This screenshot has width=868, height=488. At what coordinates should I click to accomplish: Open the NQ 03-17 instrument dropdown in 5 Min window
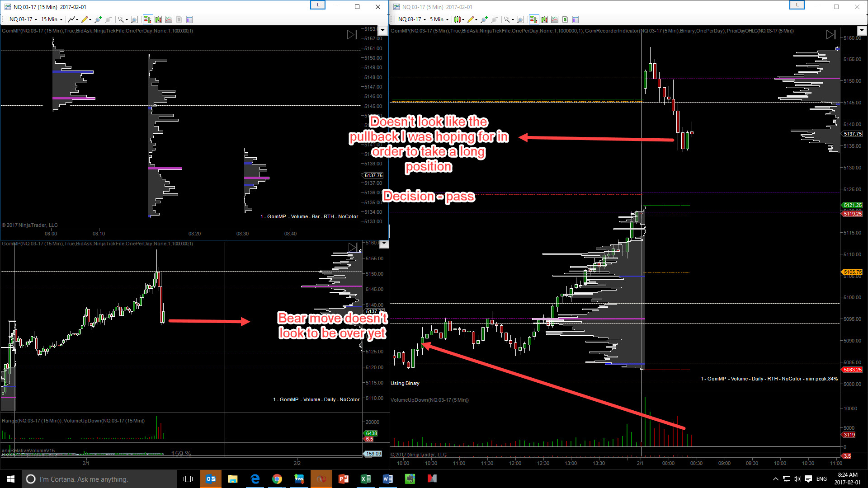412,19
